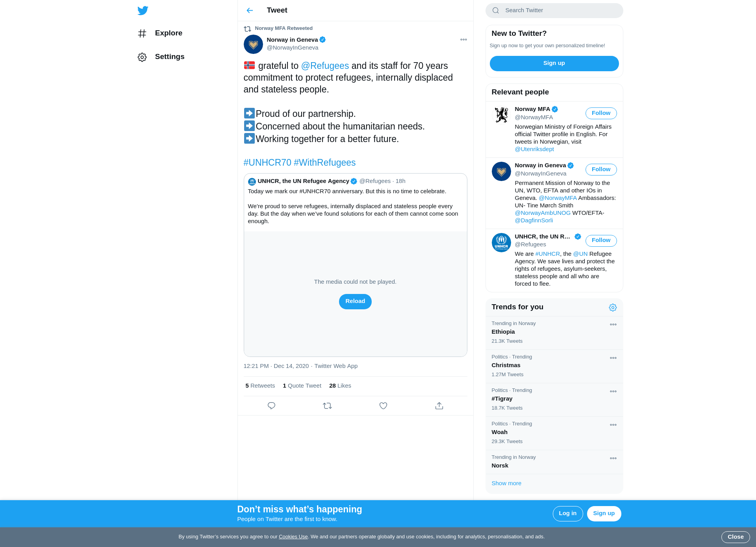Click the Search Twitter field
756x547 pixels.
554,11
